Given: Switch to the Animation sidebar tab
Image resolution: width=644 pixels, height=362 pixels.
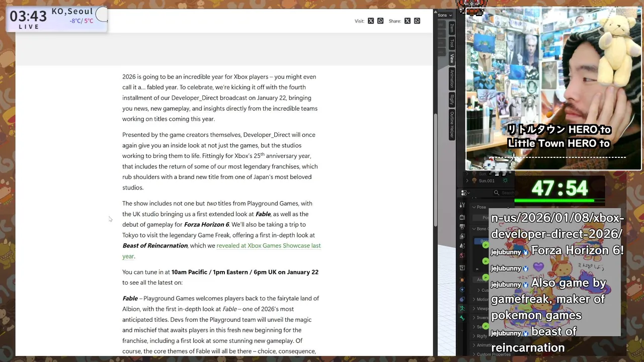Looking at the screenshot, I should [x=452, y=78].
